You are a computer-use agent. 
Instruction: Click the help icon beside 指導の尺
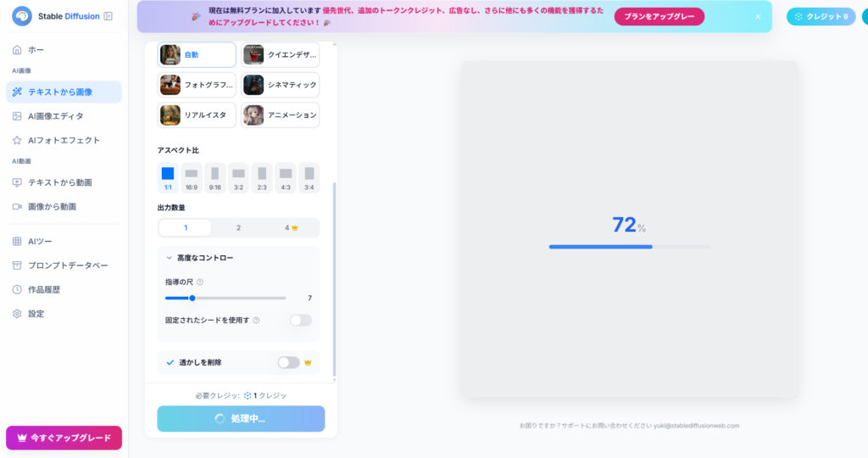[200, 282]
